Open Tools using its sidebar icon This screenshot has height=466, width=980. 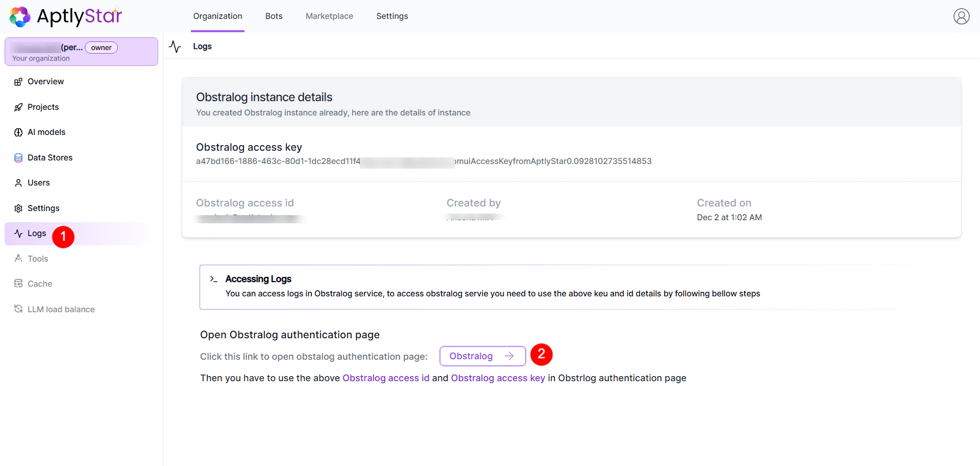point(18,259)
